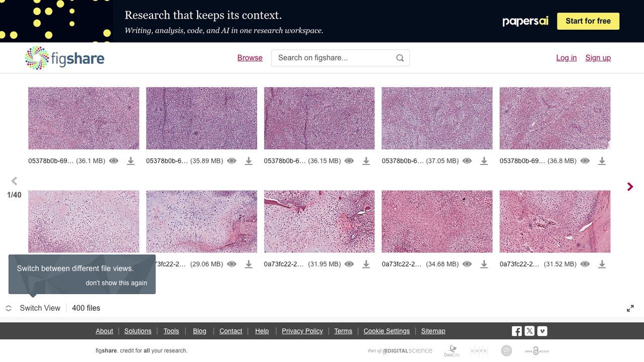Click the papersai logo in banner

tap(525, 21)
